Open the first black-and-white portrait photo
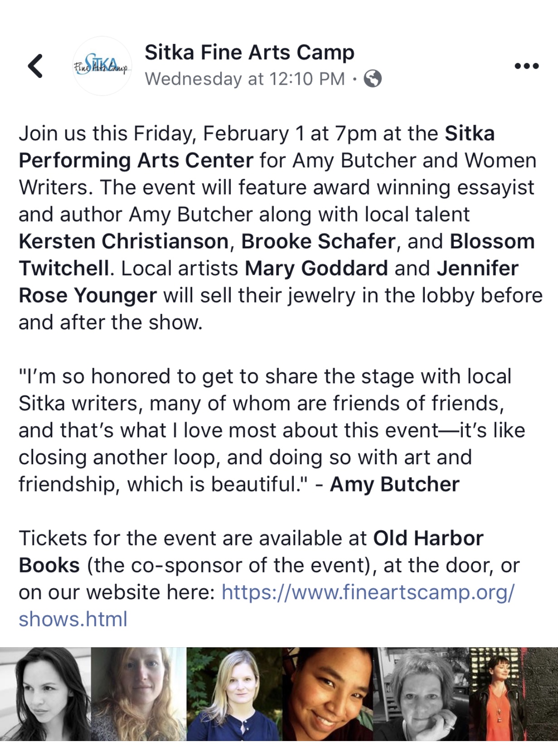Image resolution: width=558 pixels, height=756 pixels. point(45,694)
